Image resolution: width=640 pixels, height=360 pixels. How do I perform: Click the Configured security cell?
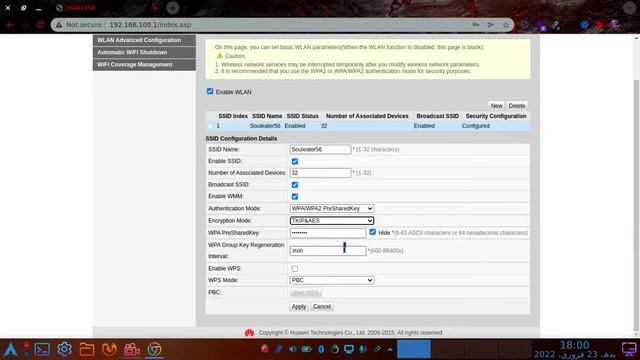pyautogui.click(x=476, y=126)
